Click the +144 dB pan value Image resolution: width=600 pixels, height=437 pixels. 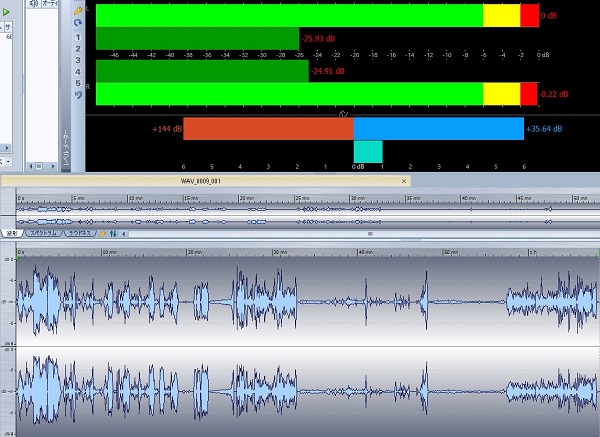[x=167, y=129]
